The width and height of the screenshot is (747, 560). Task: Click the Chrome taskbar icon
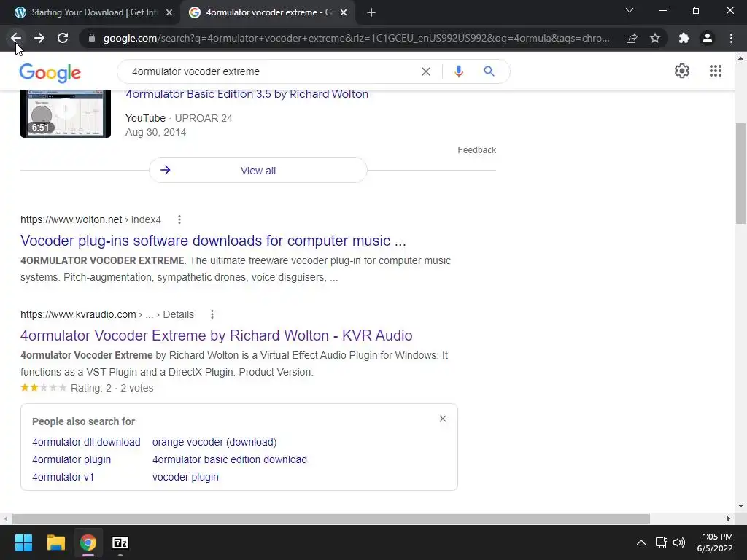[x=88, y=542]
